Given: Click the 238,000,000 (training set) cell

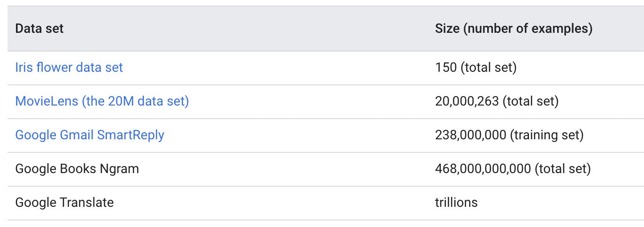Looking at the screenshot, I should [509, 135].
